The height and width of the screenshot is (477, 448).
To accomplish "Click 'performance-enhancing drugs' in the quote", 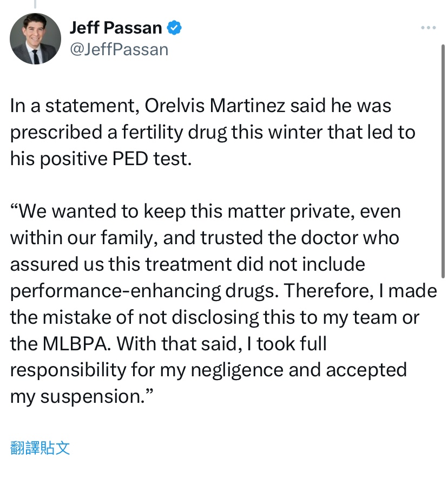I will (x=144, y=291).
